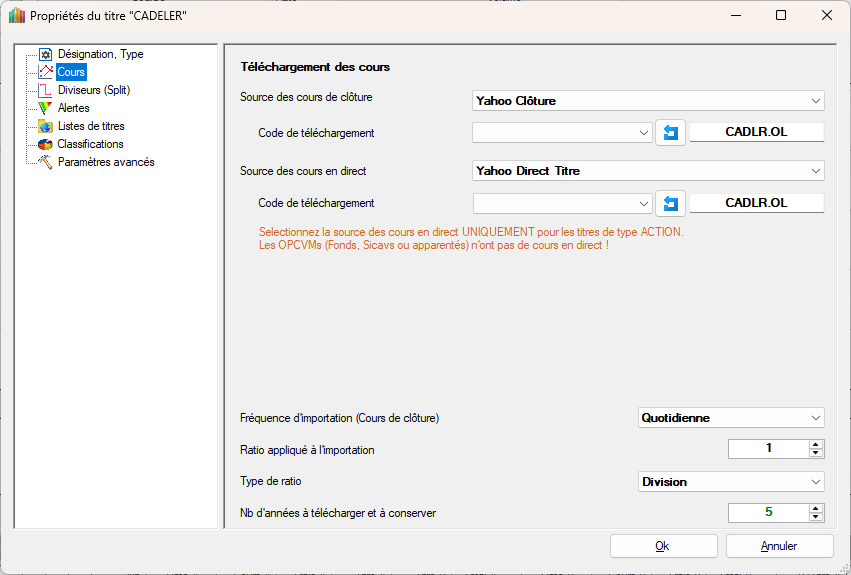
Task: Select the Cours item in the tree
Action: click(x=71, y=72)
